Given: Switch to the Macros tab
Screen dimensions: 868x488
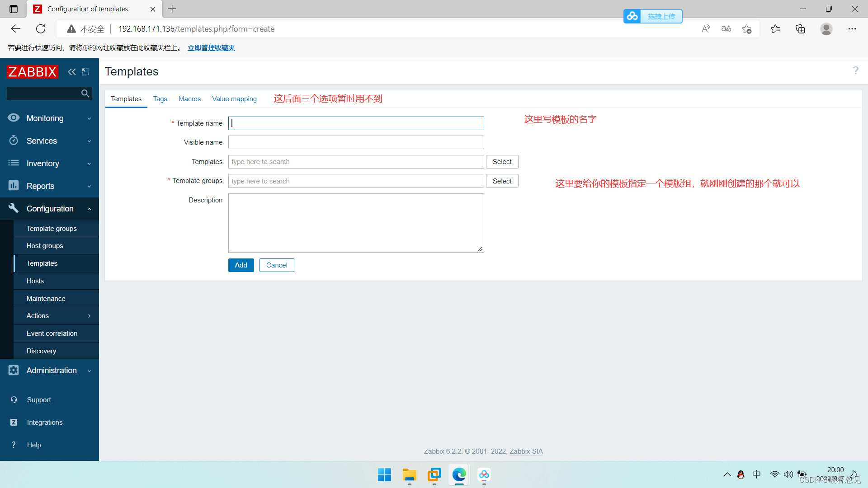Looking at the screenshot, I should coord(189,99).
